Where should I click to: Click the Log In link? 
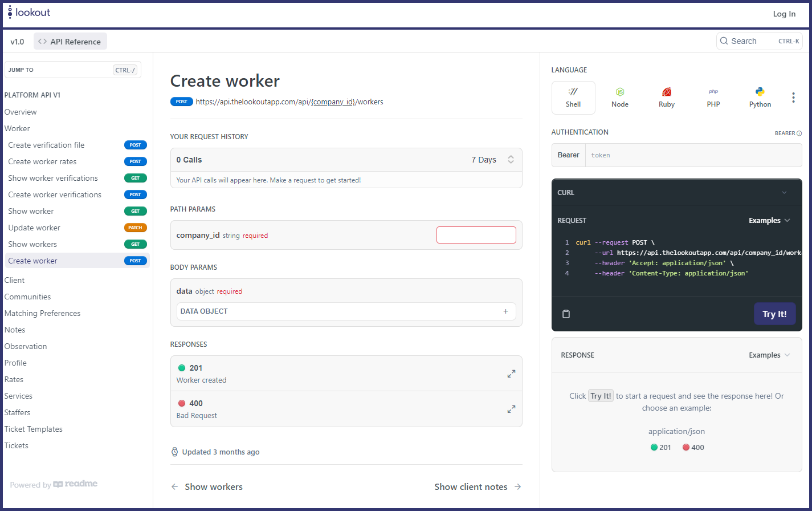(784, 14)
